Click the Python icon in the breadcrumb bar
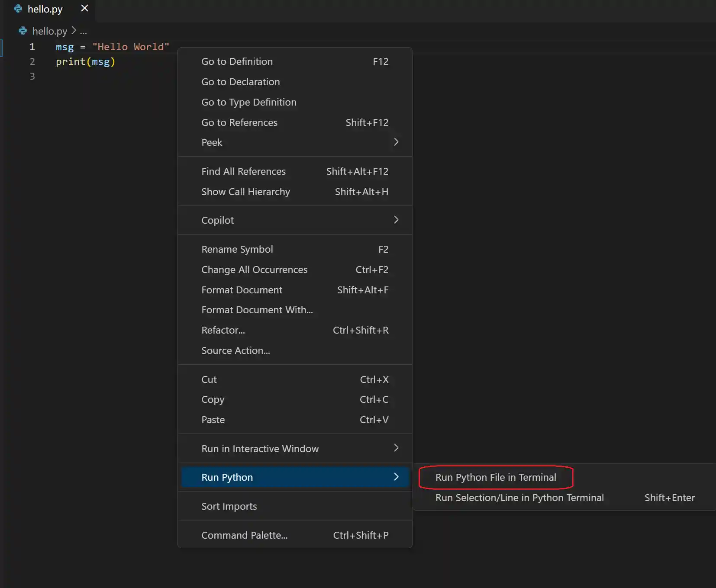The height and width of the screenshot is (588, 716). pyautogui.click(x=23, y=31)
